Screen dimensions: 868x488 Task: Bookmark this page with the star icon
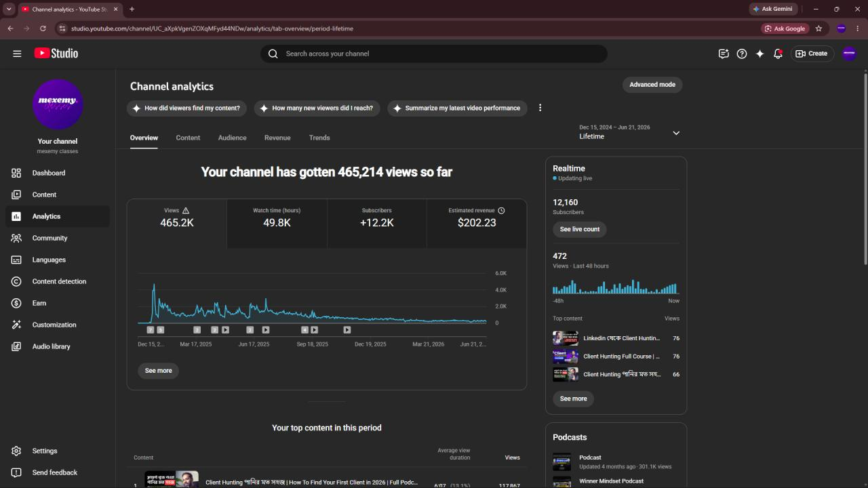click(818, 28)
